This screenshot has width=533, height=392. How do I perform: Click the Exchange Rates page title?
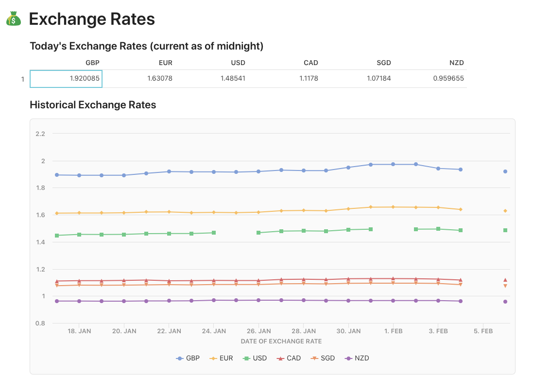pos(92,19)
